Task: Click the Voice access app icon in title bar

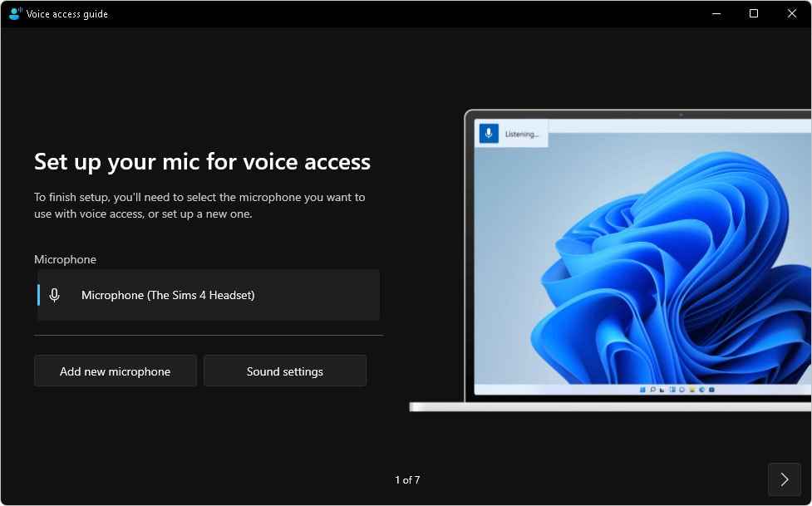Action: click(16, 13)
